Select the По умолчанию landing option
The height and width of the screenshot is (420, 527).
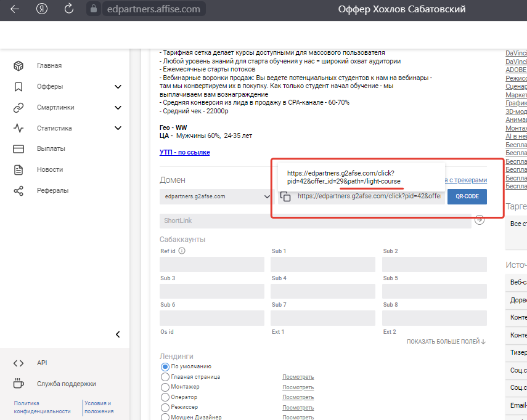tap(165, 366)
